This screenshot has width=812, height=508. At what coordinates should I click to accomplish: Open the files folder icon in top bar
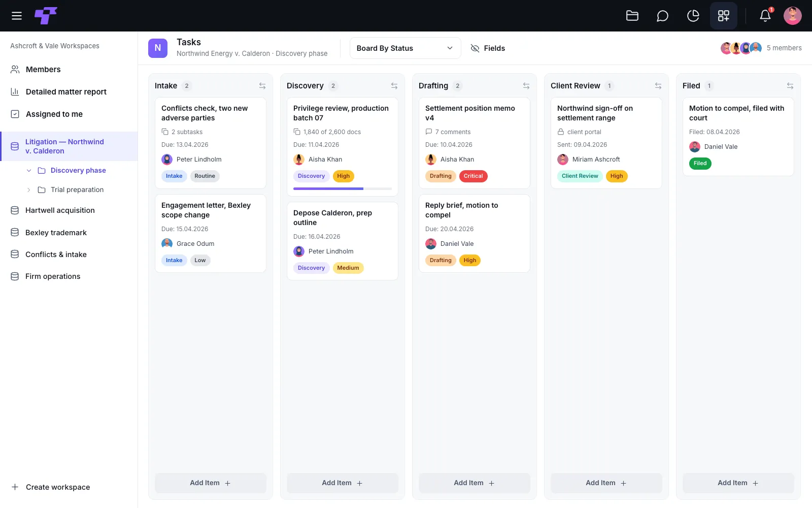[x=632, y=16]
